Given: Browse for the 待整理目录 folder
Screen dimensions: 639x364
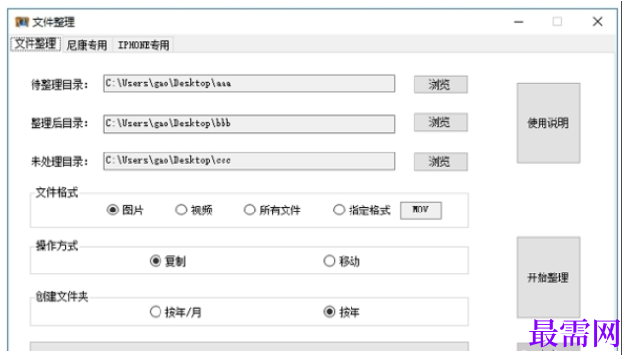Looking at the screenshot, I should tap(440, 85).
